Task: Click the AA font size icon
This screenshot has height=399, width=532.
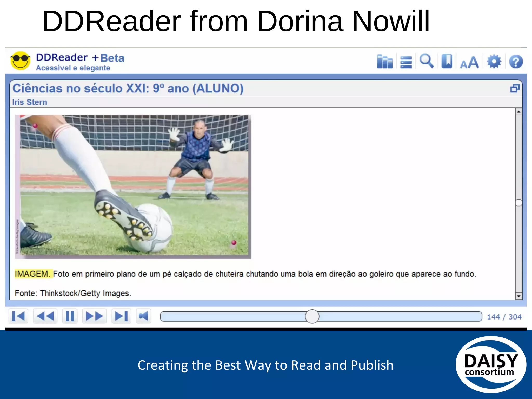Action: coord(469,63)
